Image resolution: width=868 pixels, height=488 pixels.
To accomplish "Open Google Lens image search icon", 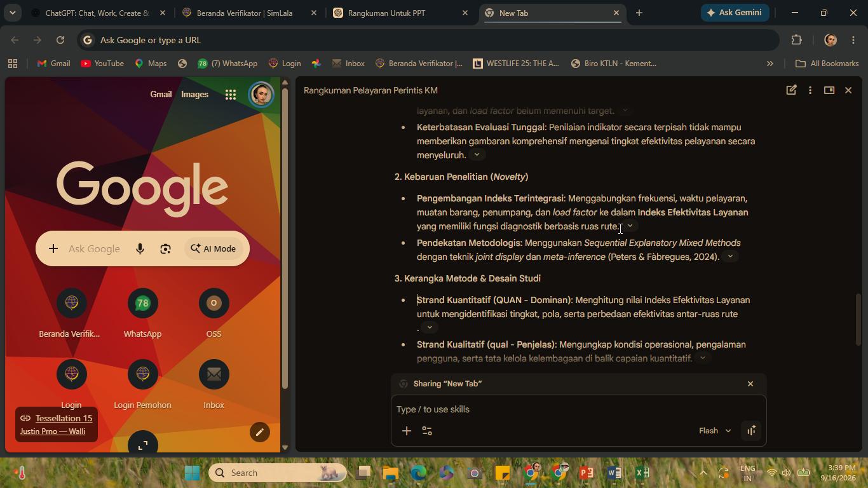I will [165, 249].
